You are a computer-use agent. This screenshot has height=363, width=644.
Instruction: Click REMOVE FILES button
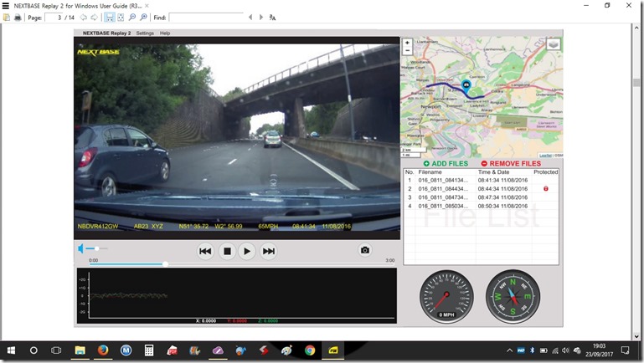511,163
